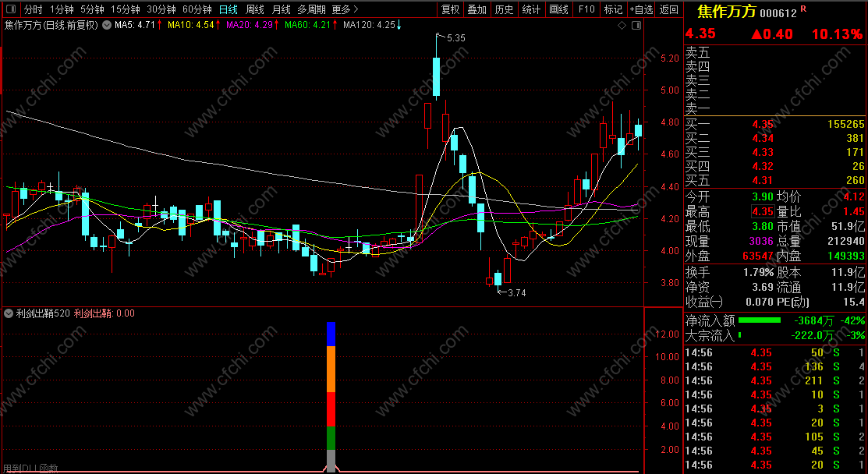Open the 更多 periods expander
The width and height of the screenshot is (868, 474).
pyautogui.click(x=345, y=9)
